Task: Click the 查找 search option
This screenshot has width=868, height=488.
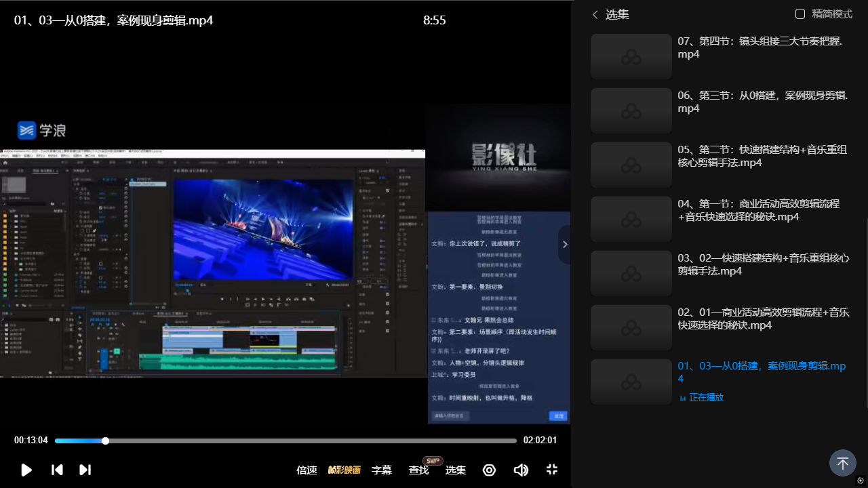Action: [x=418, y=470]
